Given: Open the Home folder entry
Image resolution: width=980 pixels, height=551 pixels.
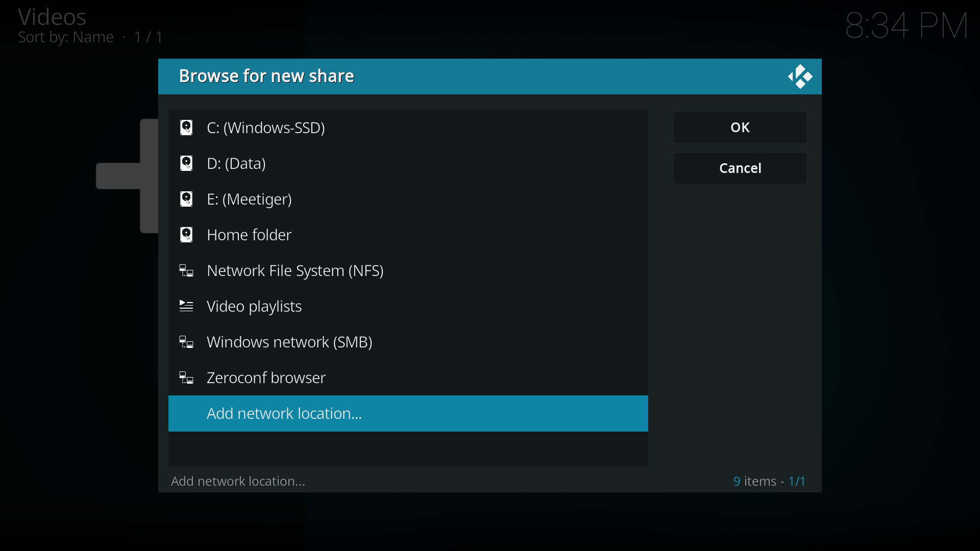Looking at the screenshot, I should click(249, 235).
